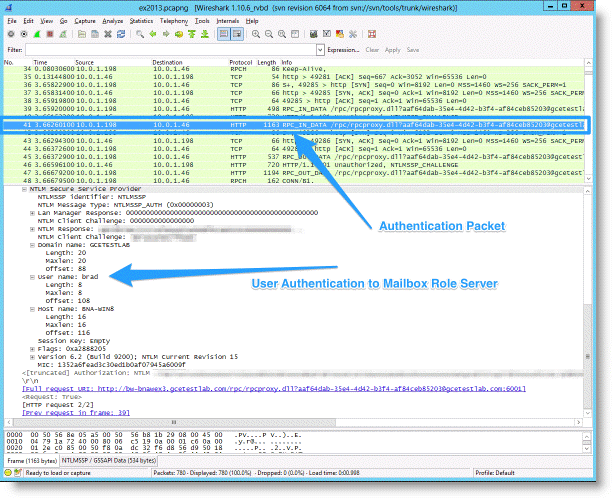
Task: Edit coloring rules from toolbar
Action: click(340, 34)
